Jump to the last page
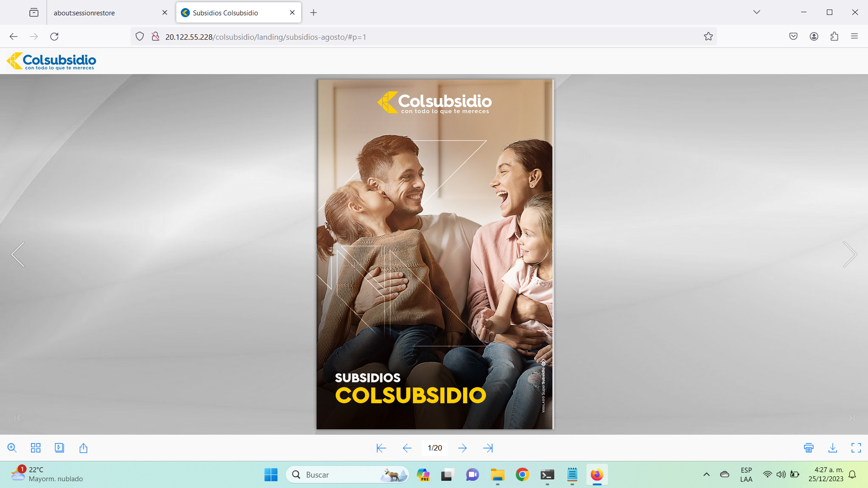This screenshot has width=868, height=488. click(488, 448)
